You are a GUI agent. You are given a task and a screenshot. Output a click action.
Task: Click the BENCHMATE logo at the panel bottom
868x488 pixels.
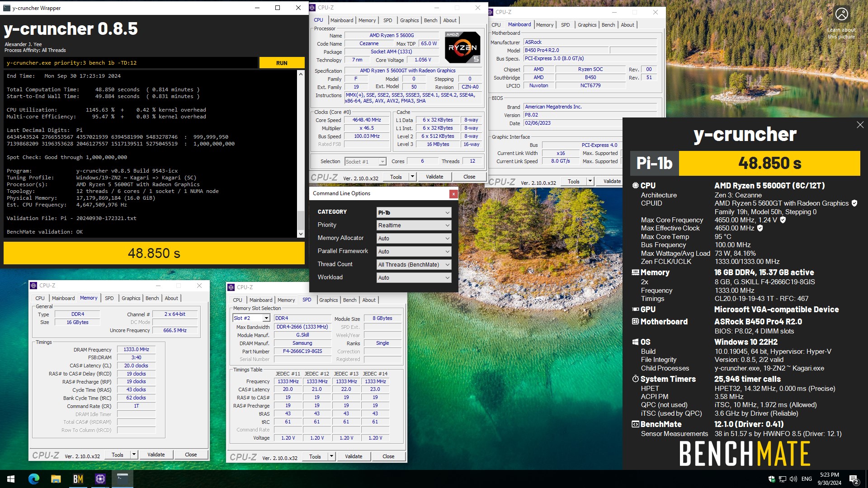(745, 454)
